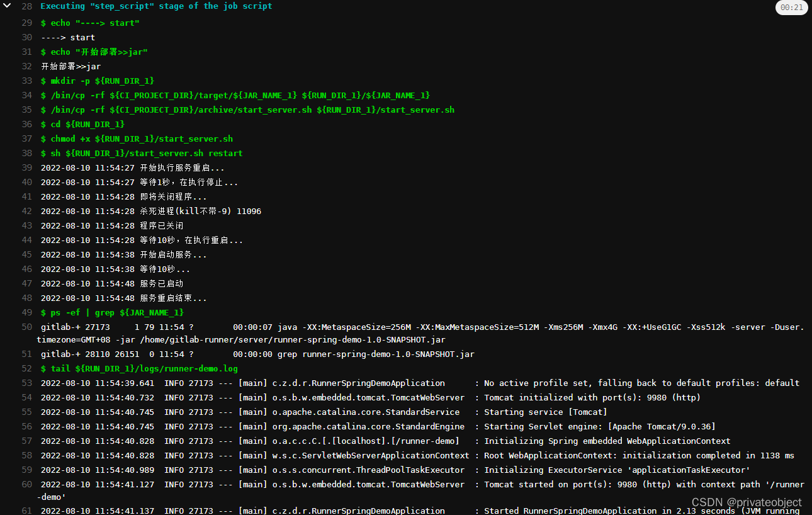Select the log line '等待10秒...'
The image size is (812, 515).
tap(115, 269)
